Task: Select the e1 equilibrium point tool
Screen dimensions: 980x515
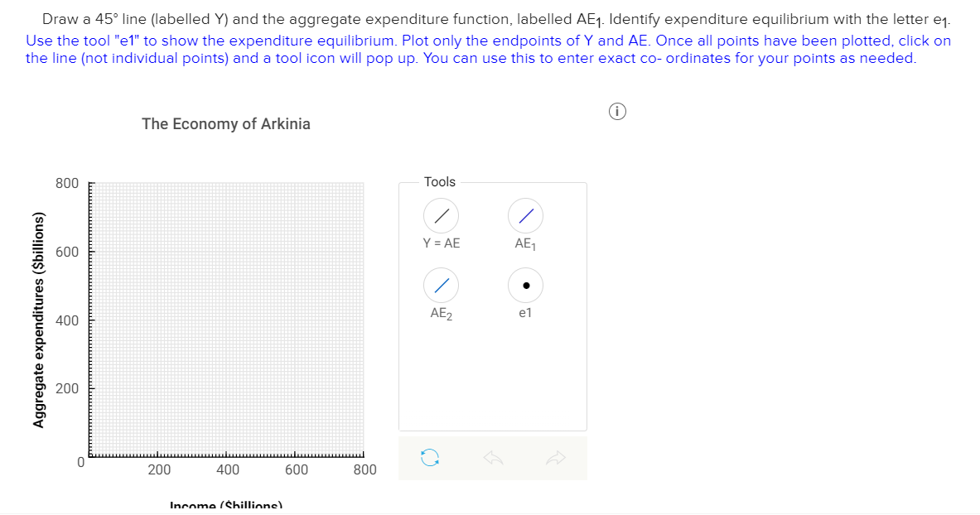Action: point(525,285)
